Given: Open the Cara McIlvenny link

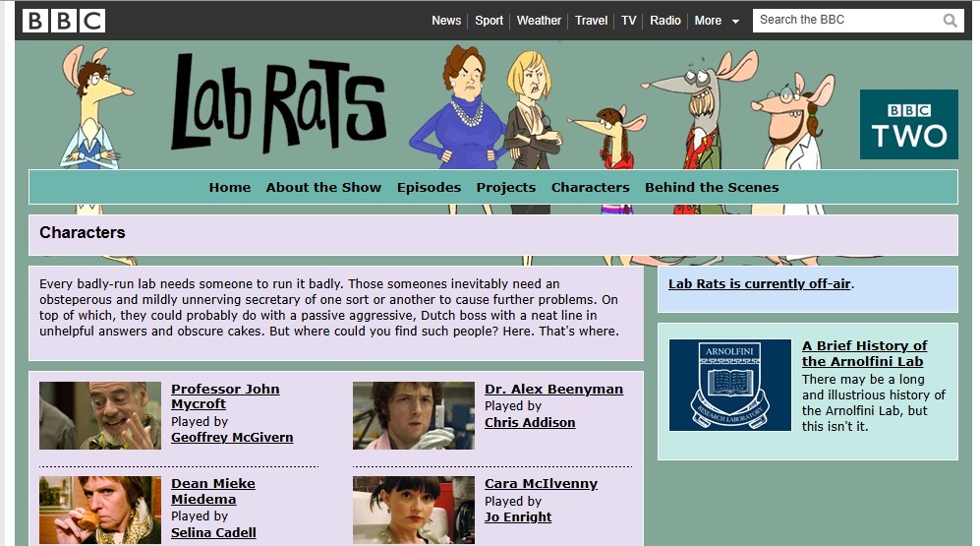Looking at the screenshot, I should pyautogui.click(x=542, y=483).
